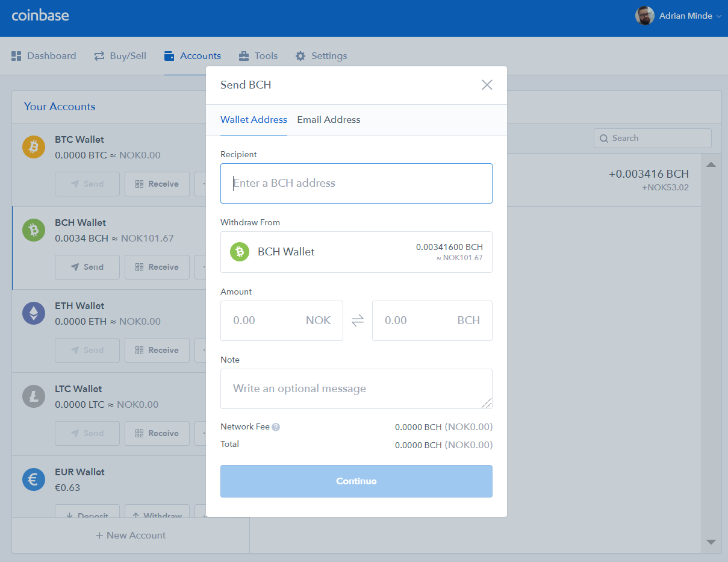Click the Accounts wallet icon
The height and width of the screenshot is (562, 728).
tap(169, 55)
